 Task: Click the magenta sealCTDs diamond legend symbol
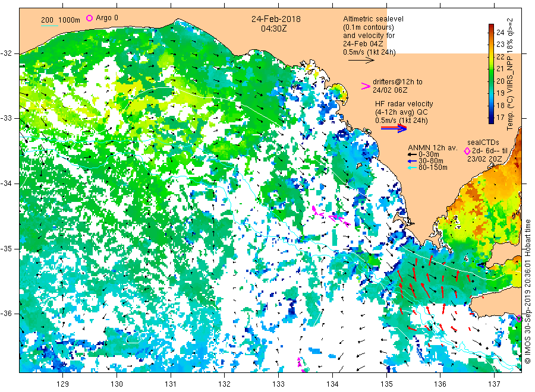tap(467, 151)
